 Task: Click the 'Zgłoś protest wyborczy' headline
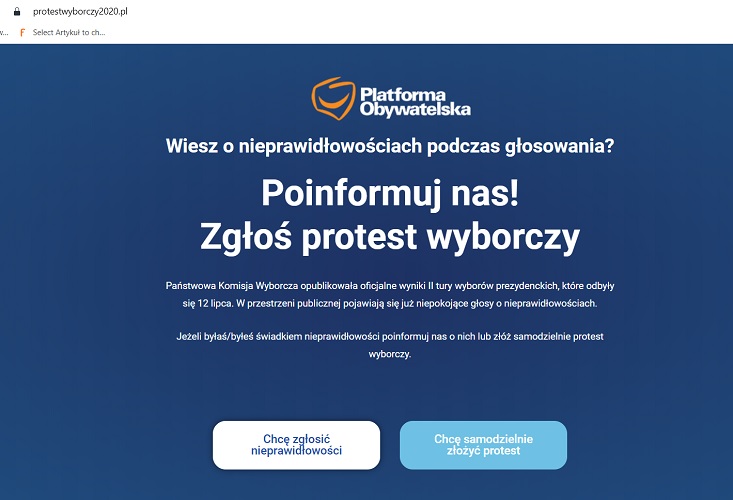coord(390,236)
